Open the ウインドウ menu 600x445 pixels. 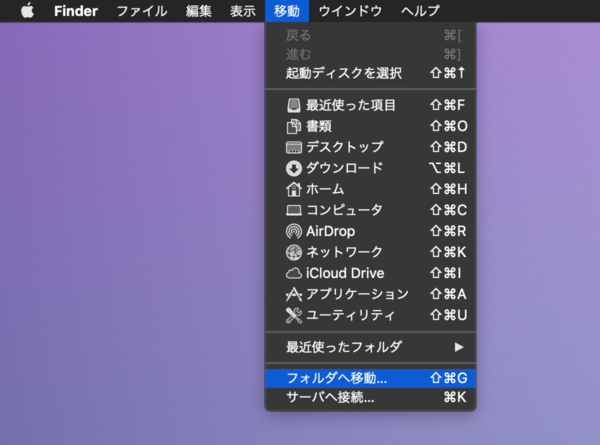pyautogui.click(x=350, y=11)
